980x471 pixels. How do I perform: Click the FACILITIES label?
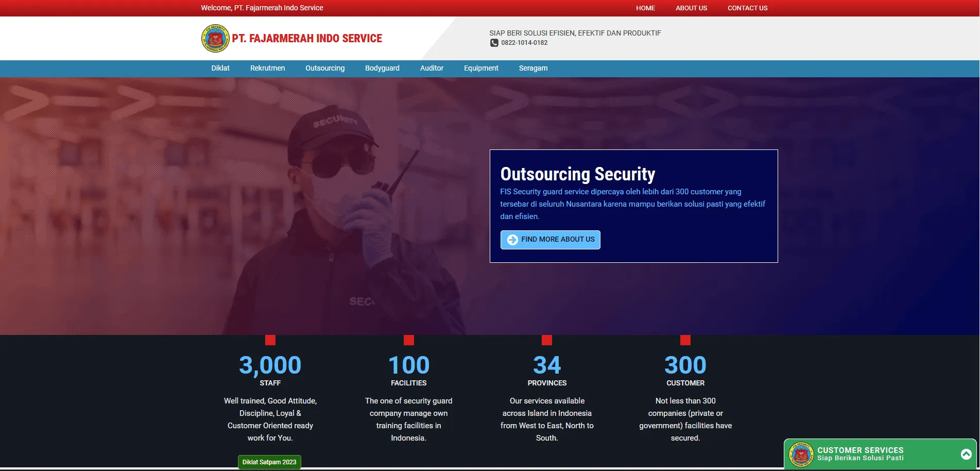click(408, 383)
